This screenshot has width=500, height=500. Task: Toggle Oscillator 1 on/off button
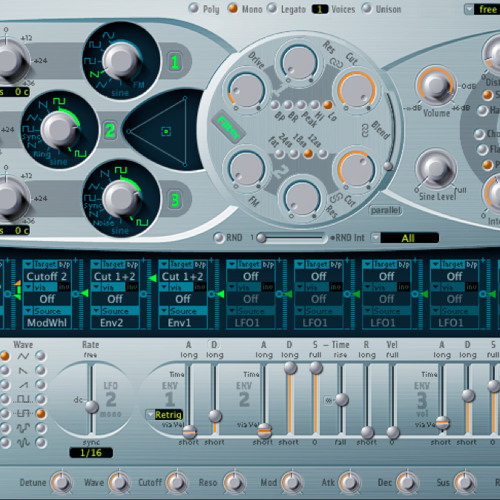pyautogui.click(x=175, y=62)
